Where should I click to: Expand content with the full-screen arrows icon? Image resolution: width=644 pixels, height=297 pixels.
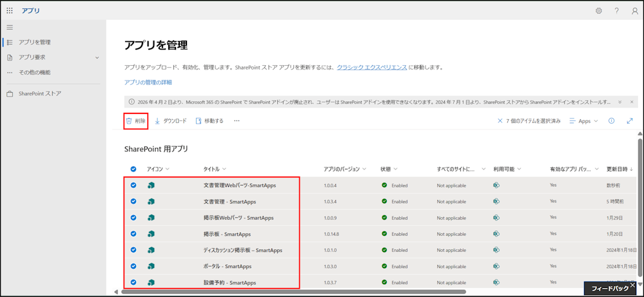(630, 121)
